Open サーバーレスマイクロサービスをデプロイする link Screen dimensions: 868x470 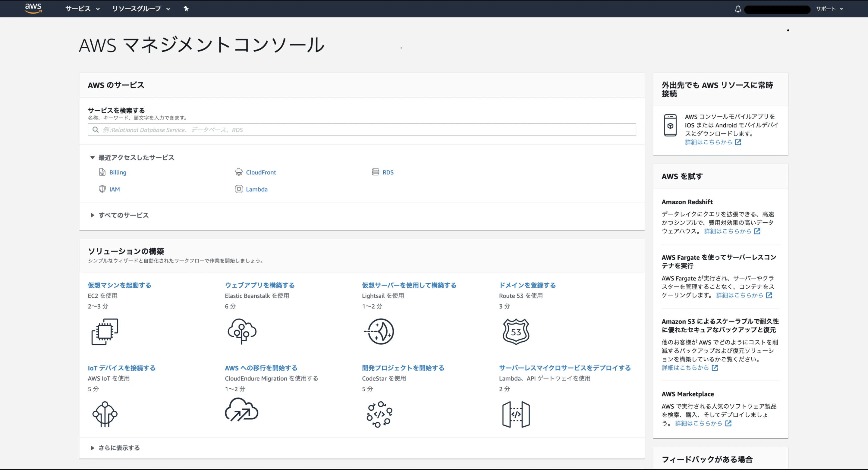tap(565, 368)
